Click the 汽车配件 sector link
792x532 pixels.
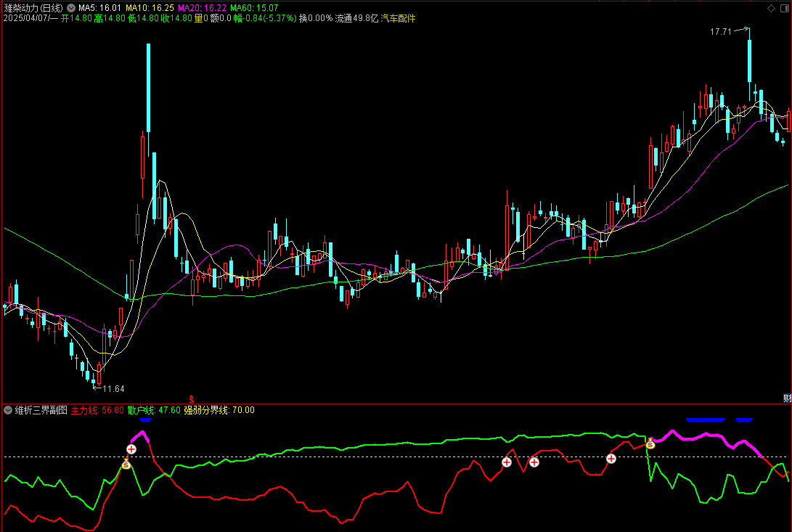[x=398, y=18]
